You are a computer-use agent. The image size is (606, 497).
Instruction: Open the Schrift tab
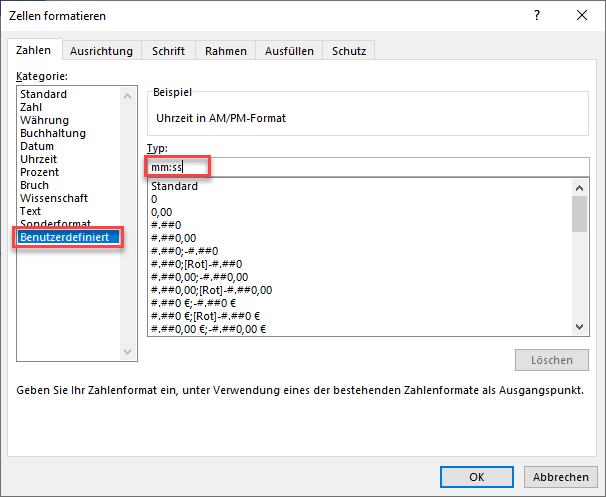pyautogui.click(x=168, y=51)
